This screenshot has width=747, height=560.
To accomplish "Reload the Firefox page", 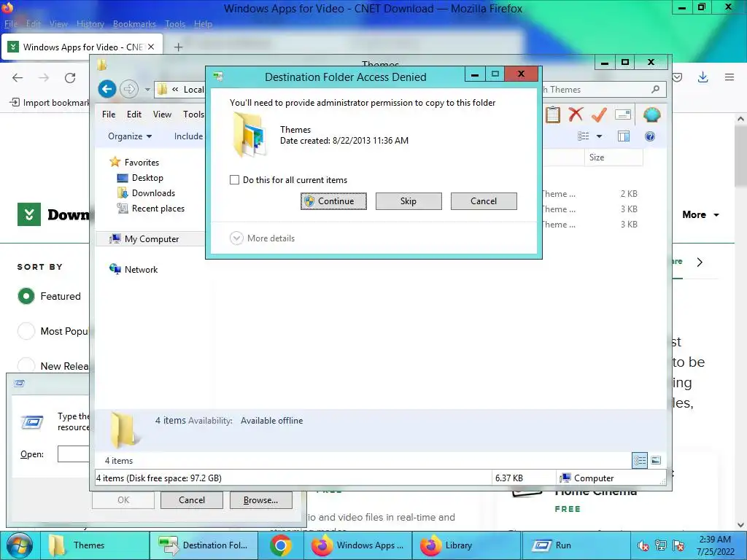I will (x=70, y=77).
